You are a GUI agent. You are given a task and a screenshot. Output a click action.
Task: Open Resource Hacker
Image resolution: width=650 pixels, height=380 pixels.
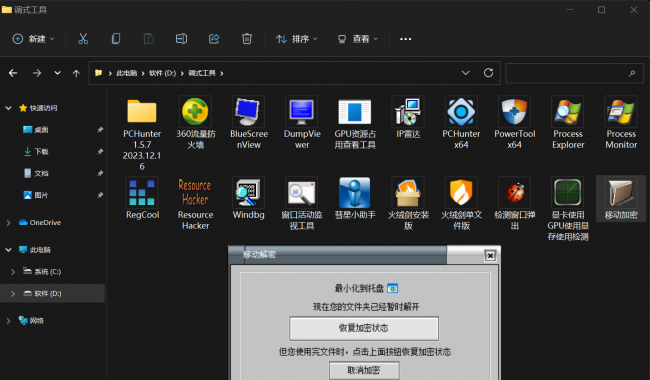(195, 192)
